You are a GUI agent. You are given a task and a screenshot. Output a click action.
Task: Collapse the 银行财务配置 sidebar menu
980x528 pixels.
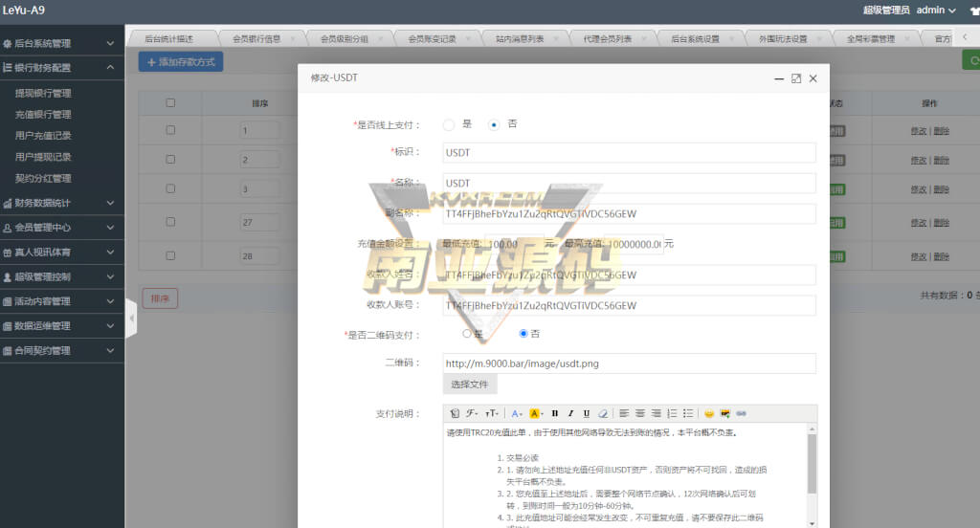(62, 68)
